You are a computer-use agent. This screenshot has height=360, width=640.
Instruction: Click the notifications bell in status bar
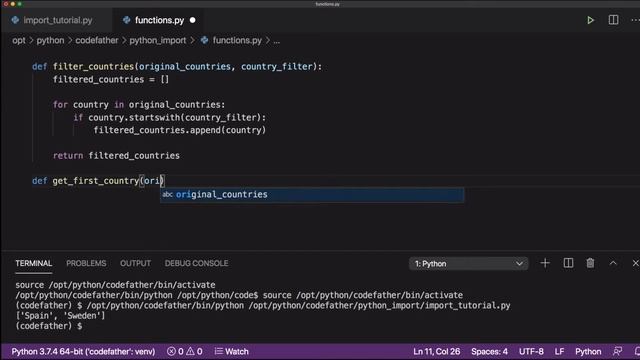[637, 351]
